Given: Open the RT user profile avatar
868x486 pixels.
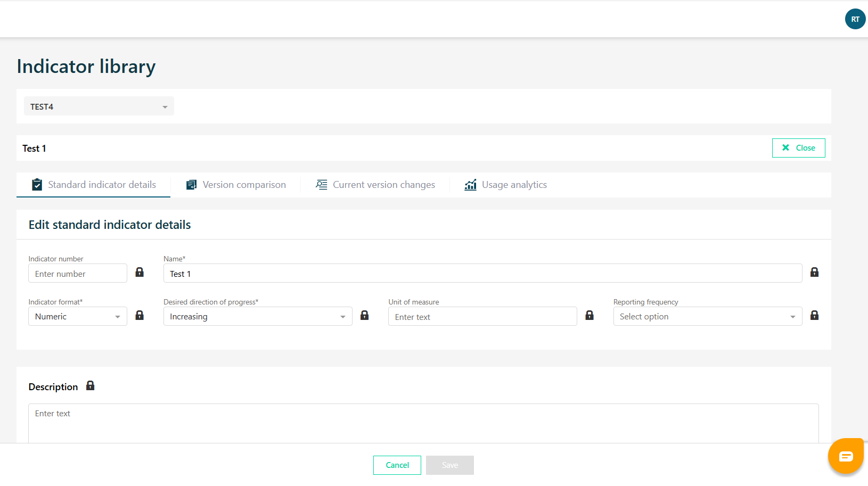Looking at the screenshot, I should pos(855,19).
